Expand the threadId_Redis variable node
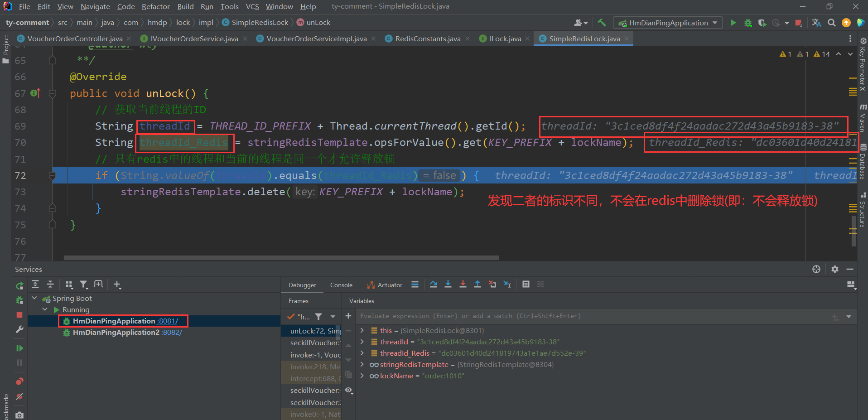The width and height of the screenshot is (868, 420). [x=362, y=353]
